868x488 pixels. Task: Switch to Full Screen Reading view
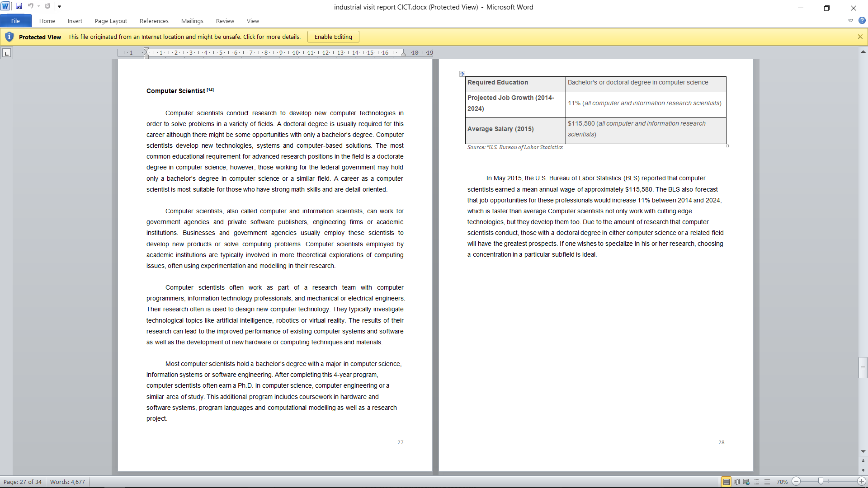point(736,482)
